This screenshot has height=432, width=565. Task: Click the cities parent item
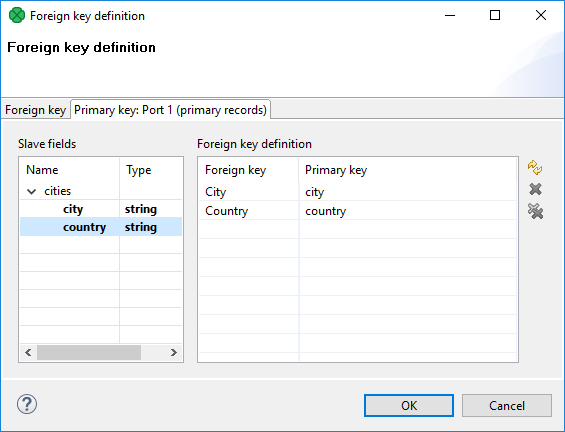58,191
